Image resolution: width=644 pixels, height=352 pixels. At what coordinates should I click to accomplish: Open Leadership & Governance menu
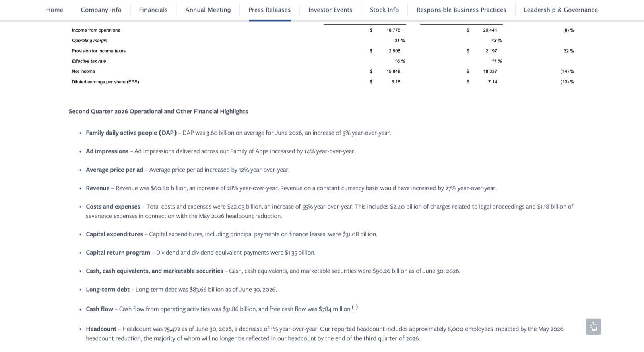[x=561, y=10]
